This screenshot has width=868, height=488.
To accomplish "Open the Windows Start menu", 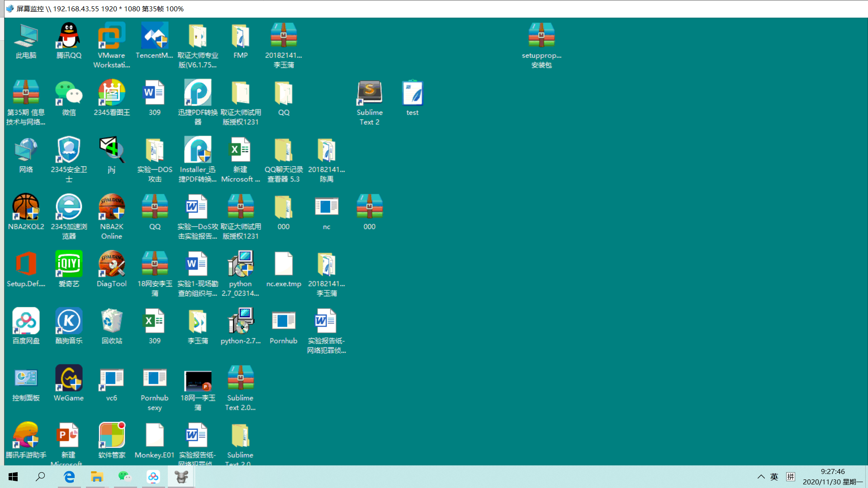I will point(13,477).
